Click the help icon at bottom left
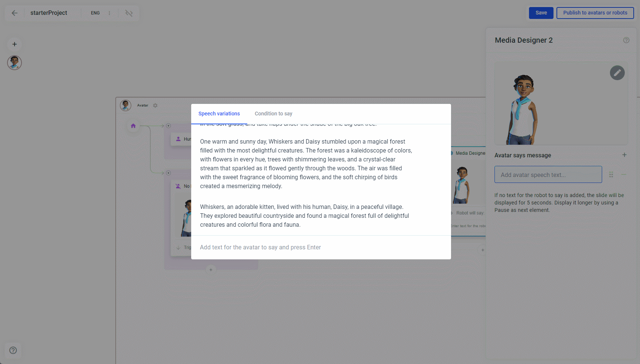Viewport: 640px width, 364px height. tap(13, 350)
